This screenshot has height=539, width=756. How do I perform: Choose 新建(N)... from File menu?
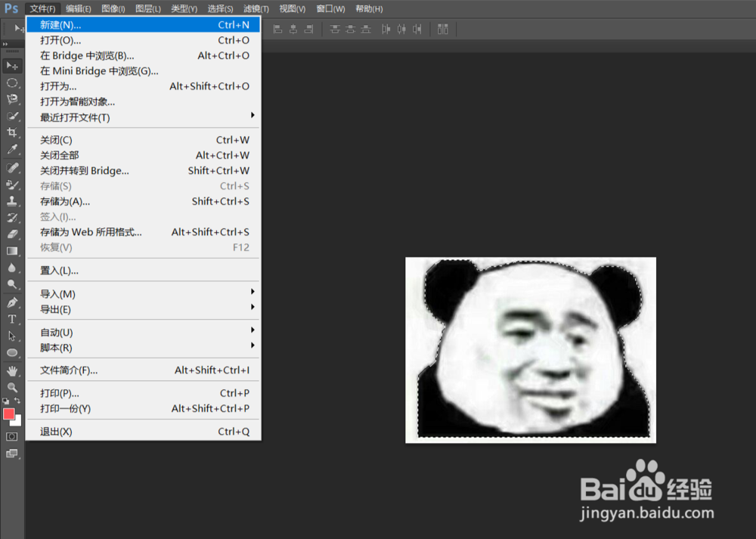143,25
